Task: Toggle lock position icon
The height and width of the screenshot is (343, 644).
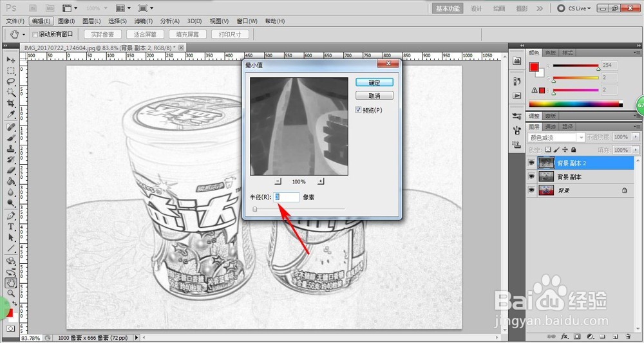Action: pyautogui.click(x=565, y=150)
